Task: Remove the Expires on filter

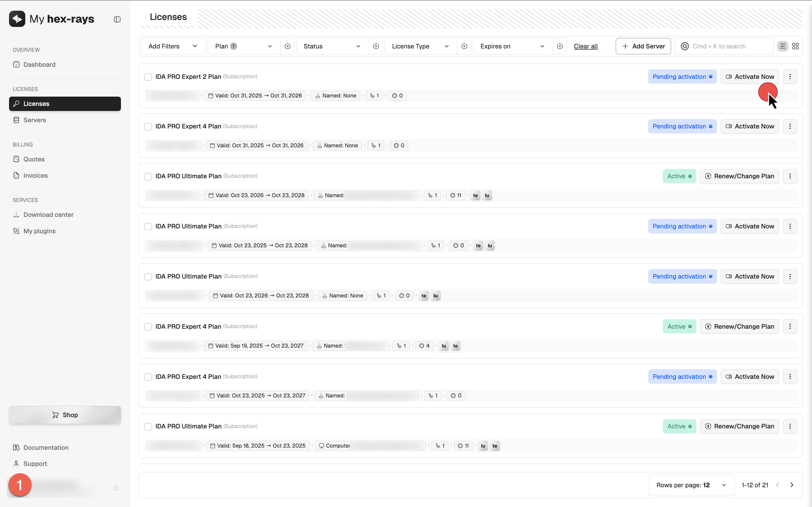Action: [560, 46]
